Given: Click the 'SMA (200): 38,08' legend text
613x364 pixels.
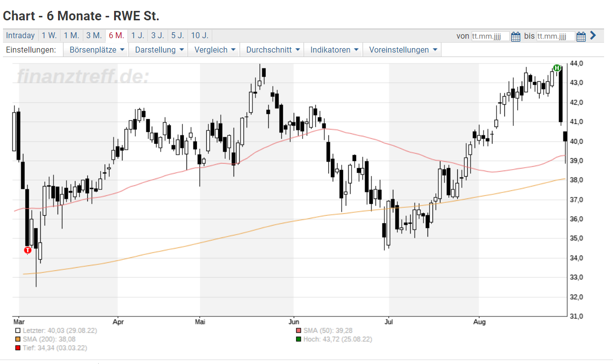Looking at the screenshot, I should 49,339.
